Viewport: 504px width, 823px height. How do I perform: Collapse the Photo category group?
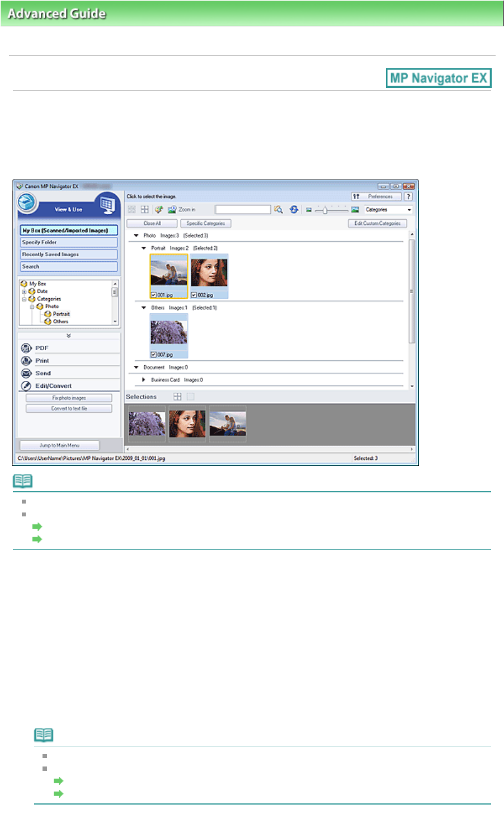[x=136, y=236]
